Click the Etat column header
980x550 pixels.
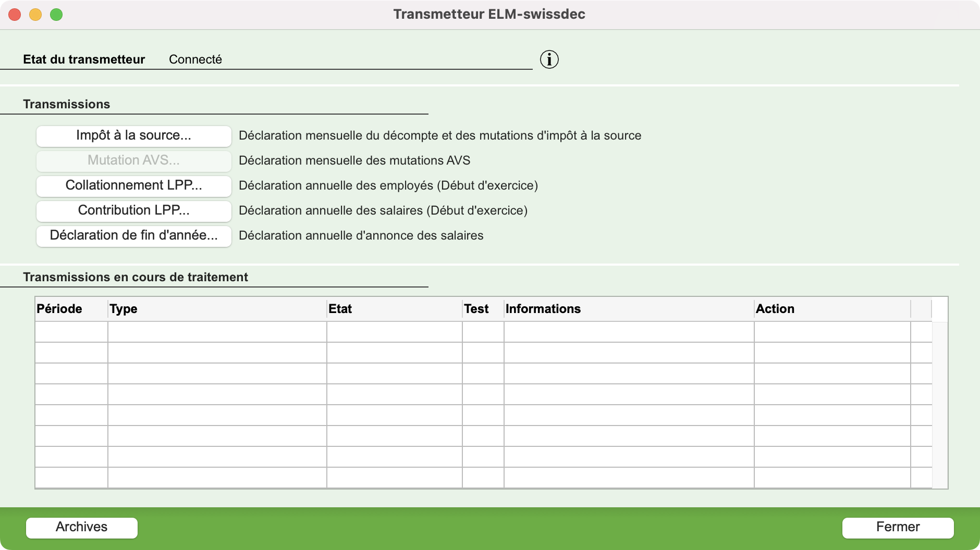click(395, 309)
